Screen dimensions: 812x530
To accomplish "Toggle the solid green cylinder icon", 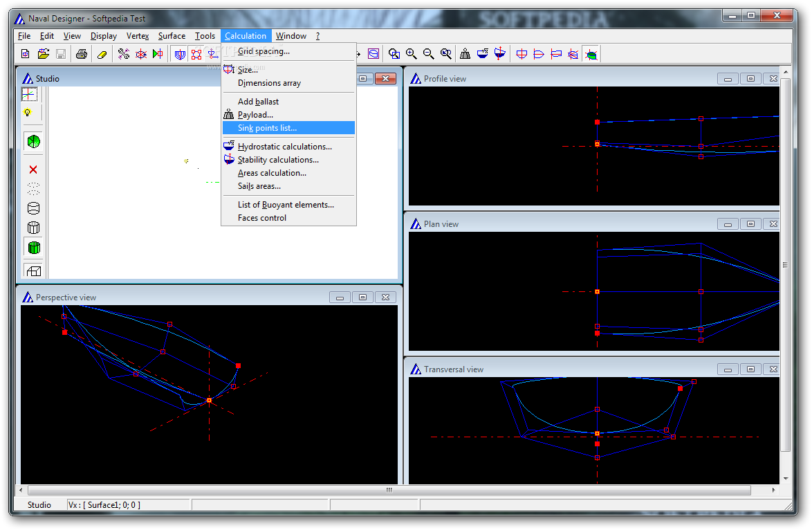I will (x=34, y=248).
